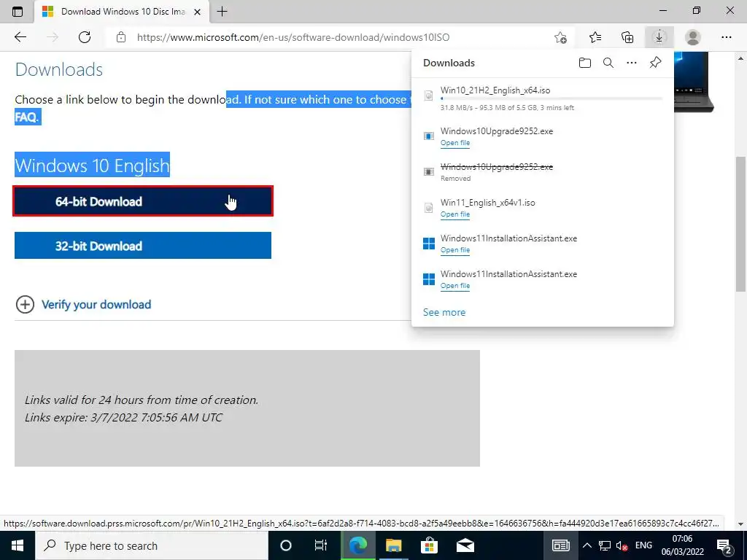The width and height of the screenshot is (747, 560).
Task: Click See more in Downloads panel
Action: (x=444, y=312)
